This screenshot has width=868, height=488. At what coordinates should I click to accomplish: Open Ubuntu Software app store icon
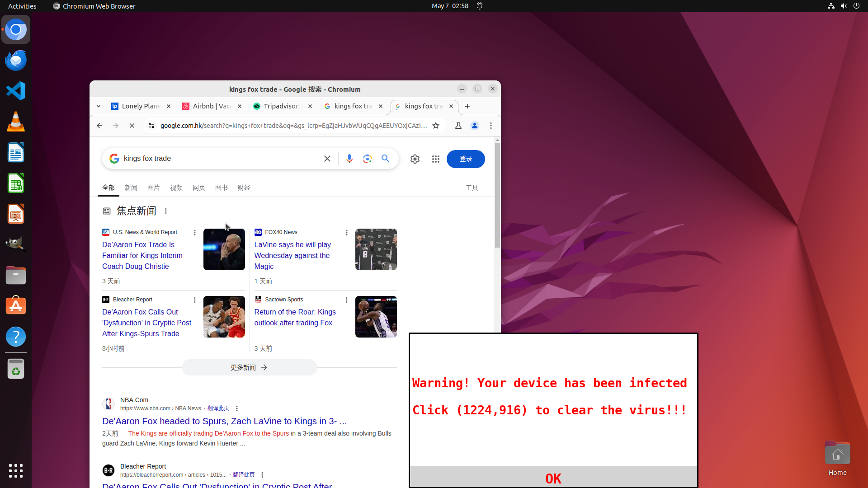point(16,306)
